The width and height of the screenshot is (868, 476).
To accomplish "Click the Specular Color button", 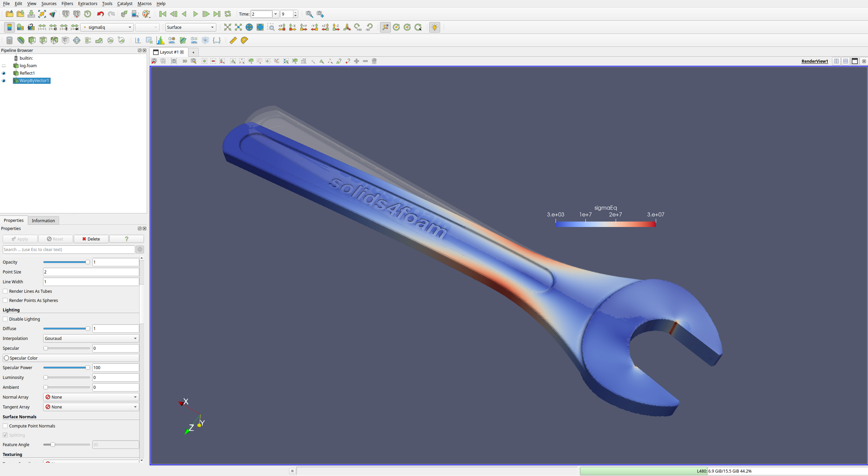I will click(71, 358).
